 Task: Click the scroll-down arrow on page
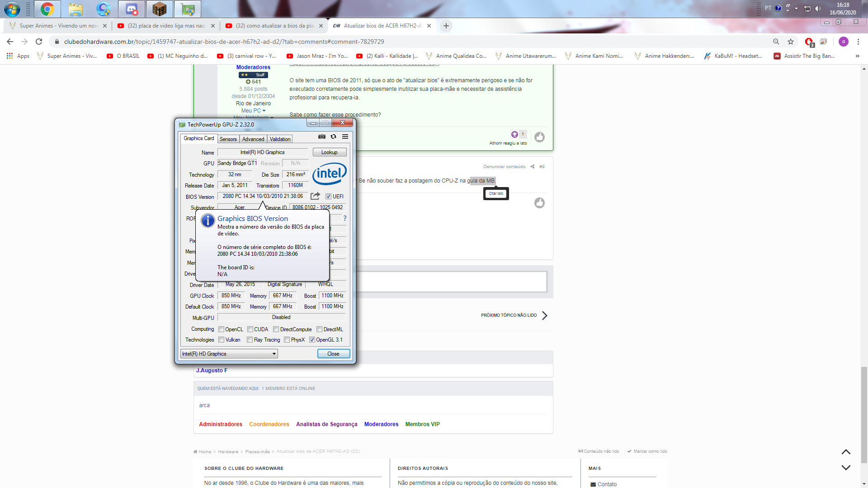846,468
